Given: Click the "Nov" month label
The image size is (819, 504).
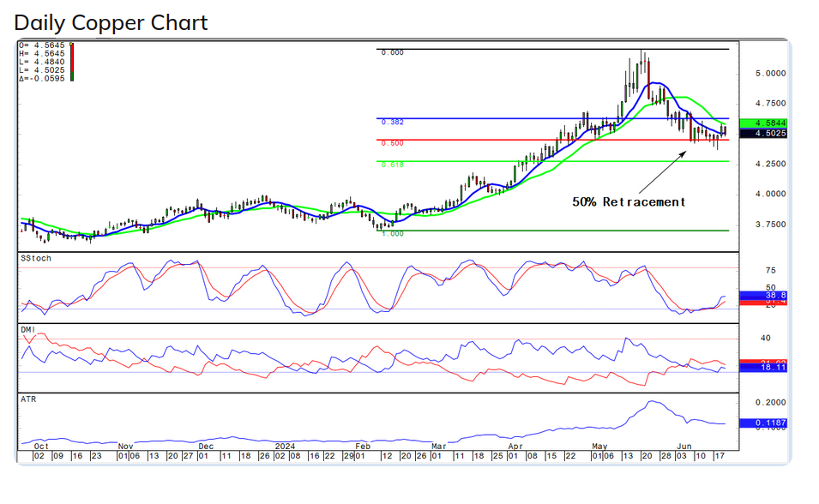Looking at the screenshot, I should click(x=125, y=447).
